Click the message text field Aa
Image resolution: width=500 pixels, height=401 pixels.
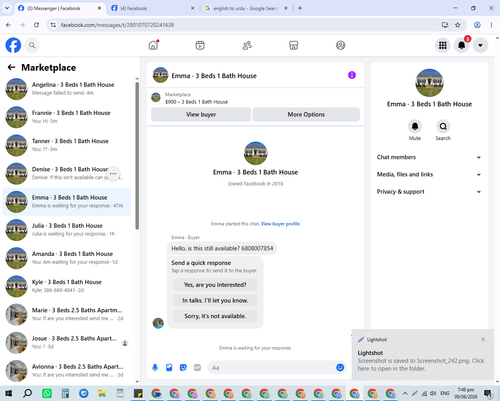tap(271, 367)
